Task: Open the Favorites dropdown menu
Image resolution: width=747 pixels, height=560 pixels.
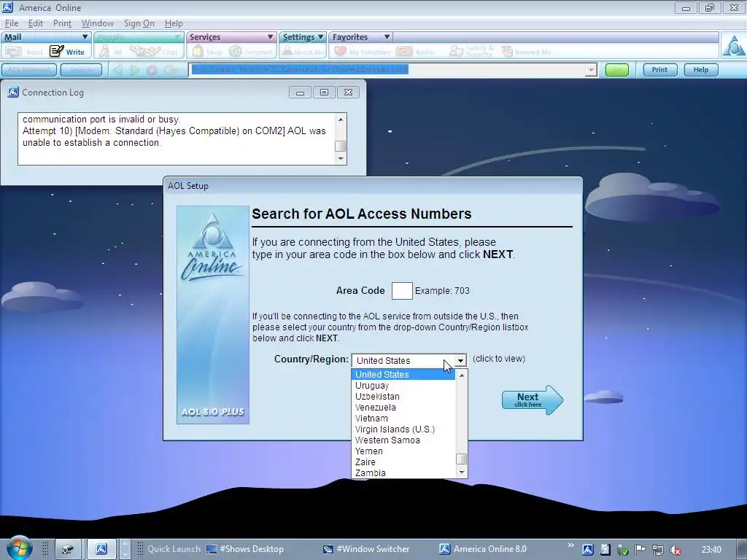Action: pos(387,36)
